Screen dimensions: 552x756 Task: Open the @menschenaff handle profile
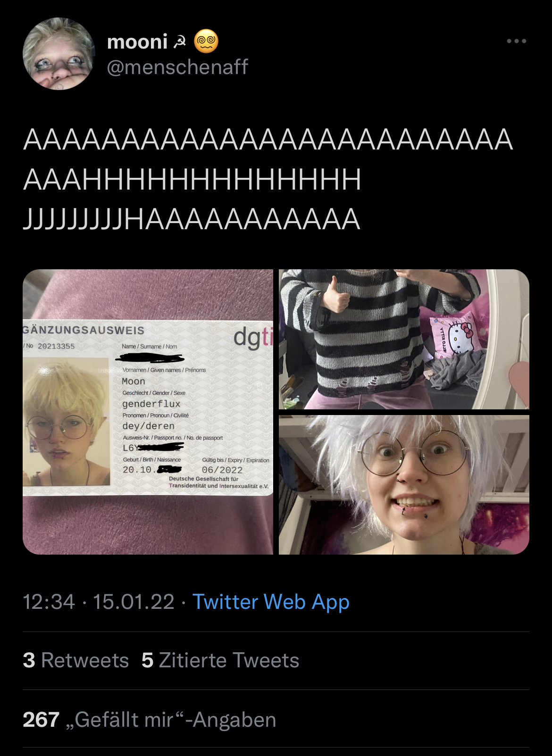coord(177,67)
